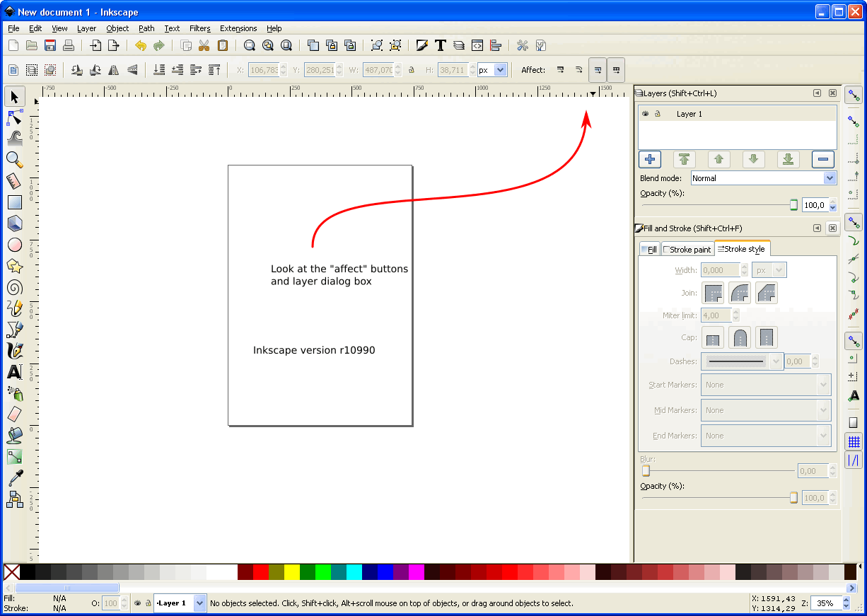Pick the Ellipse tool
Viewport: 867px width, 616px height.
click(14, 245)
